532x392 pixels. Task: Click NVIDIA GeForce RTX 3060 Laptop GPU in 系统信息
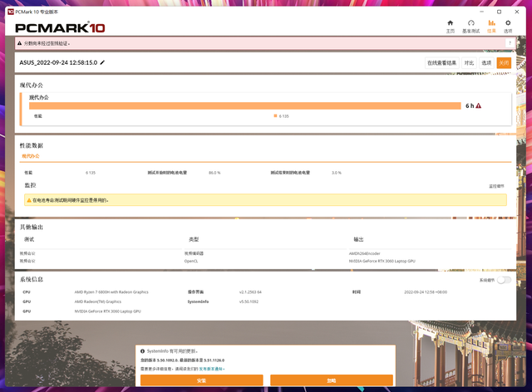tap(107, 311)
